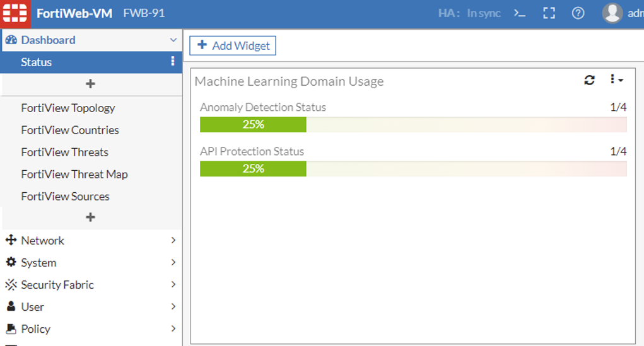644x346 pixels.
Task: Click the Add Widget button
Action: (233, 45)
